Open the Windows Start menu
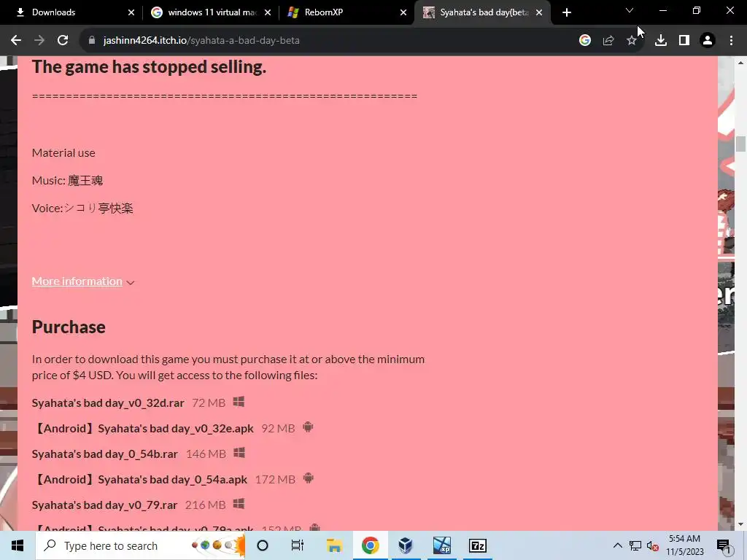The width and height of the screenshot is (747, 560). (18, 545)
